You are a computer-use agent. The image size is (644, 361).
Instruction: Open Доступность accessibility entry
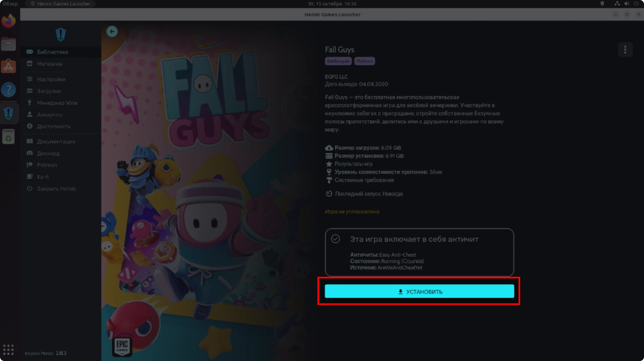[x=54, y=126]
